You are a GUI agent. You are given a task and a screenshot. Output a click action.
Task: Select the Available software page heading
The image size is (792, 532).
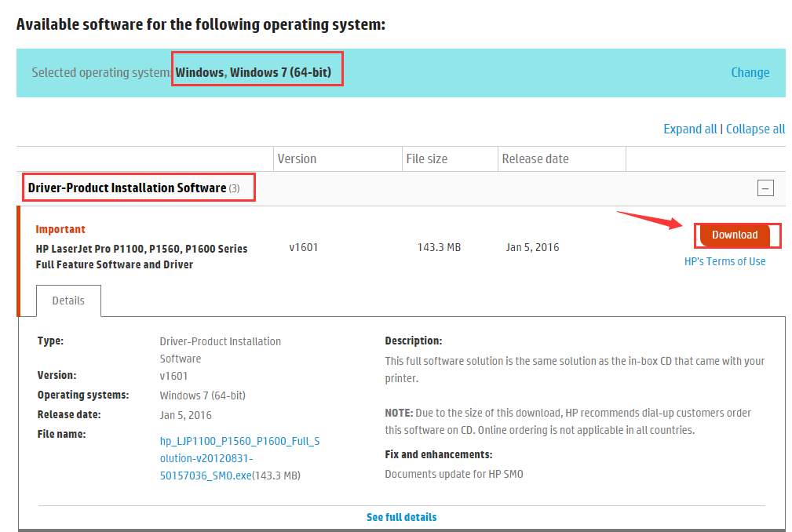tap(200, 25)
